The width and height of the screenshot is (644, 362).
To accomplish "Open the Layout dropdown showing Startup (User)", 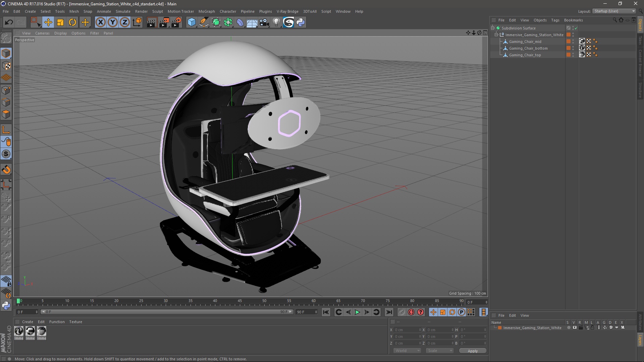I will [614, 11].
